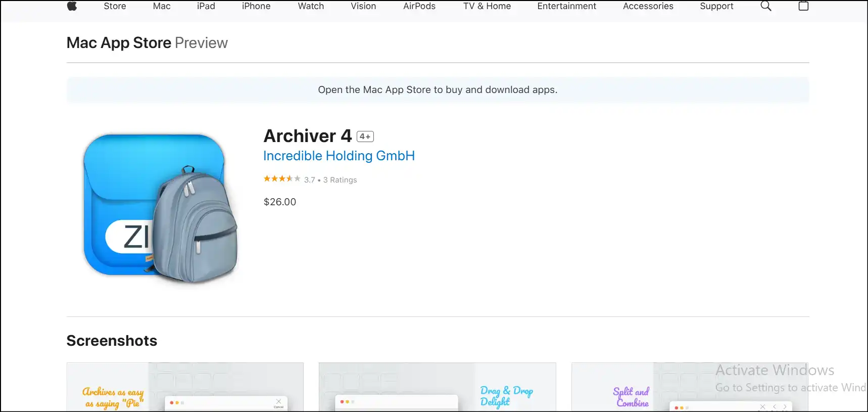
Task: Click the Open the Mac App Store banner
Action: (438, 90)
